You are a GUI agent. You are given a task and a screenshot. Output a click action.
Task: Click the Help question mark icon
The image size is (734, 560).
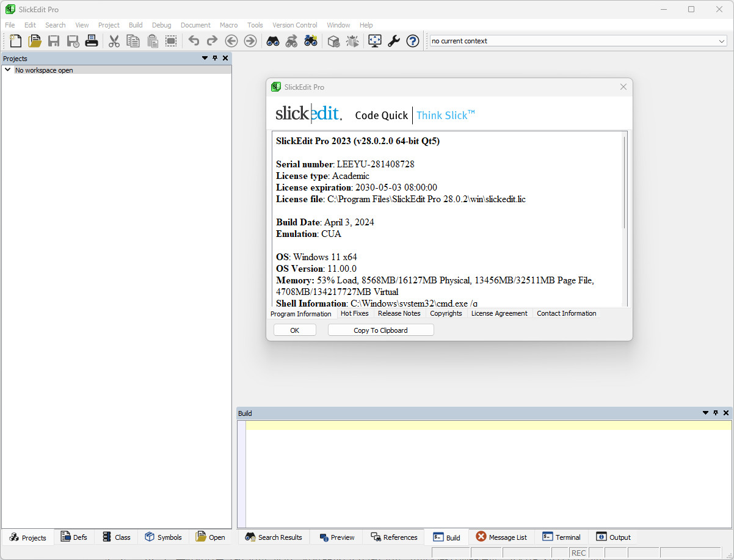pos(413,41)
